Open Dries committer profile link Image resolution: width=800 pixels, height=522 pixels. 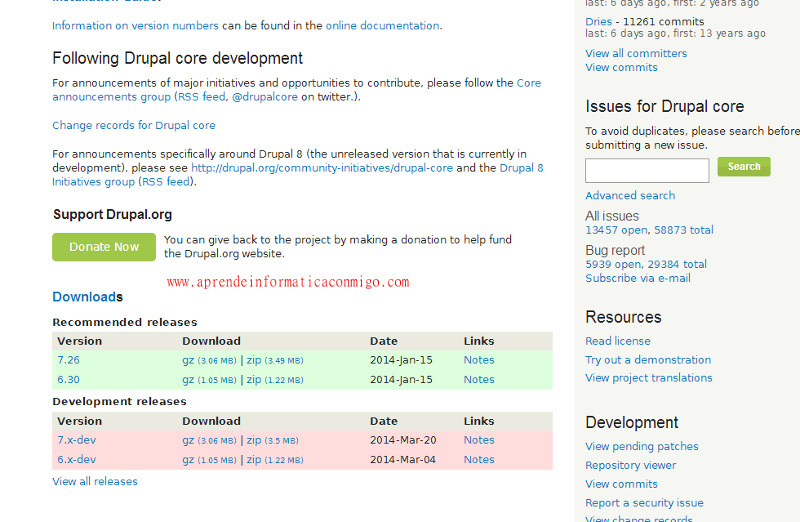598,21
